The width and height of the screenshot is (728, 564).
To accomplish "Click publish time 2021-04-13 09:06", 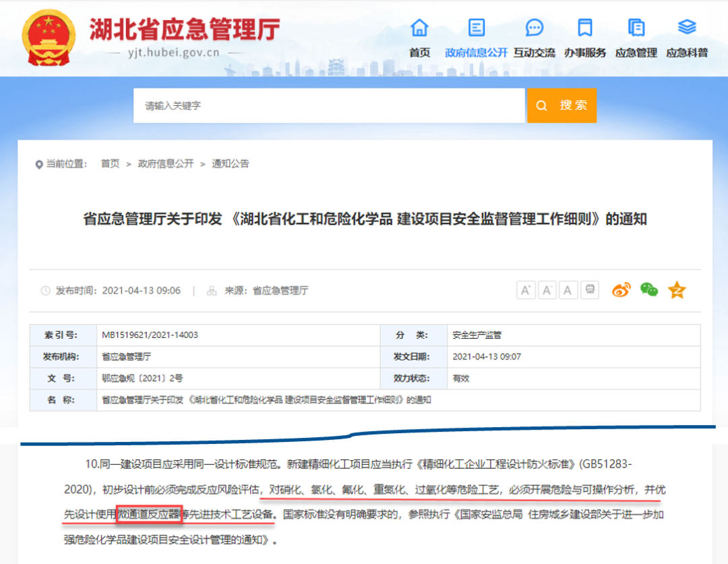I will (141, 291).
